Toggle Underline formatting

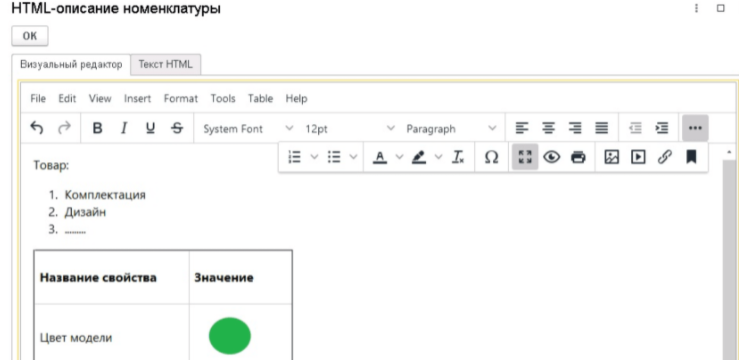[150, 128]
